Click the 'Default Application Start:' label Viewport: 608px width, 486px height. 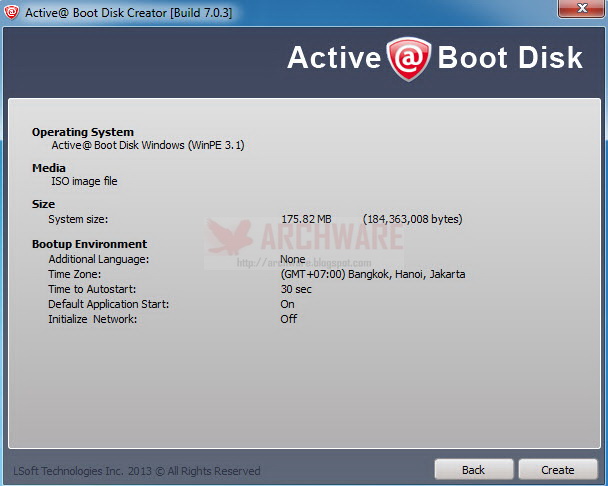click(109, 304)
